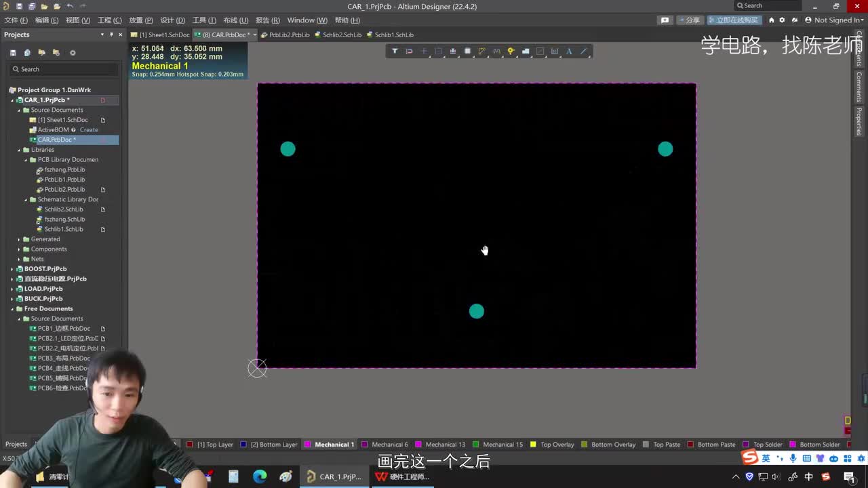Select the place line tool
The width and height of the screenshot is (868, 488).
coord(583,51)
